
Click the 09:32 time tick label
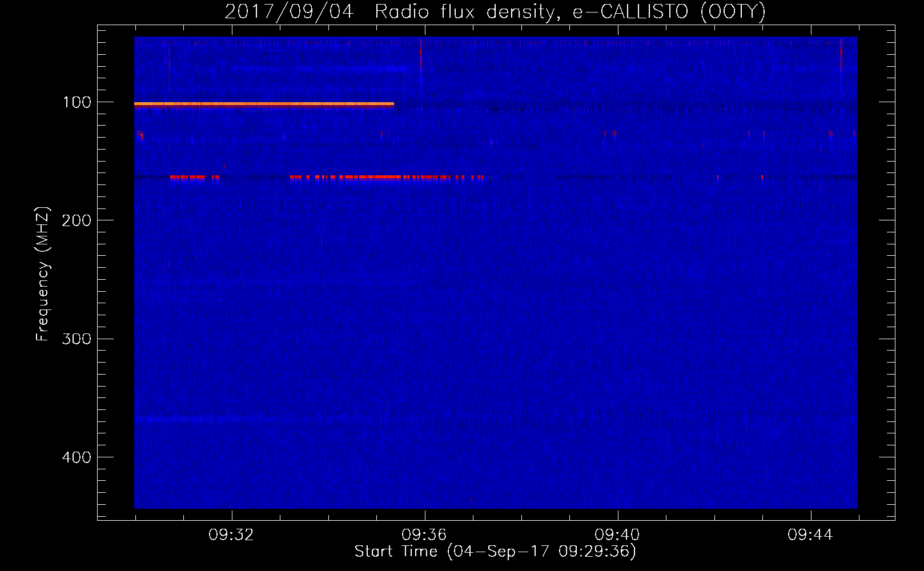coord(231,535)
